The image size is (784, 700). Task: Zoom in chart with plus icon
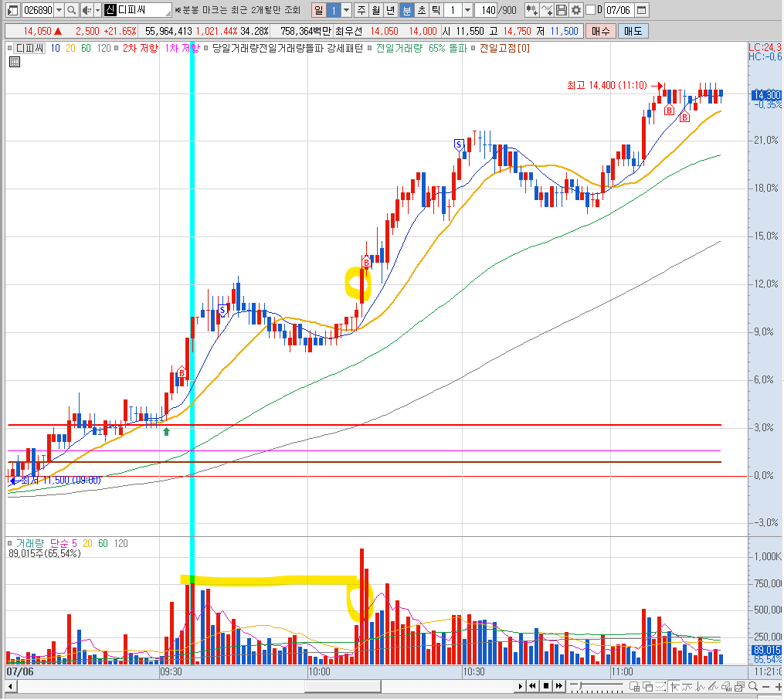(x=778, y=687)
